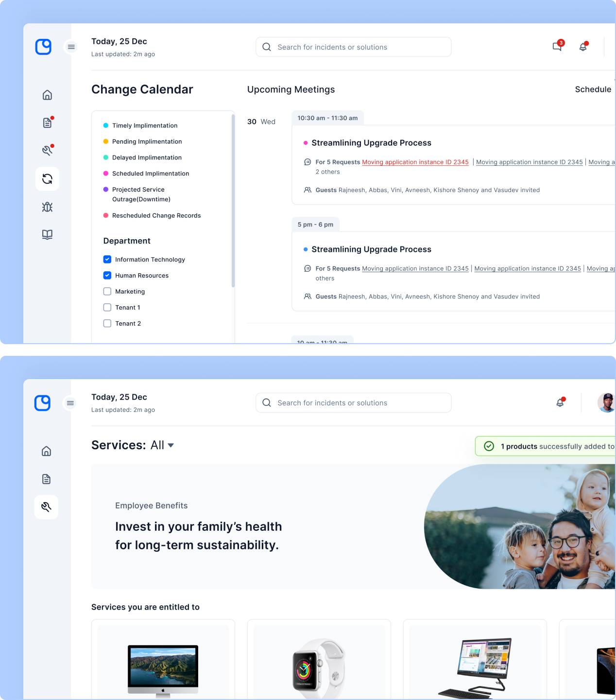Click the requests comment icon of 5 pm meeting
Screen dimensions: 616x700
tap(308, 268)
